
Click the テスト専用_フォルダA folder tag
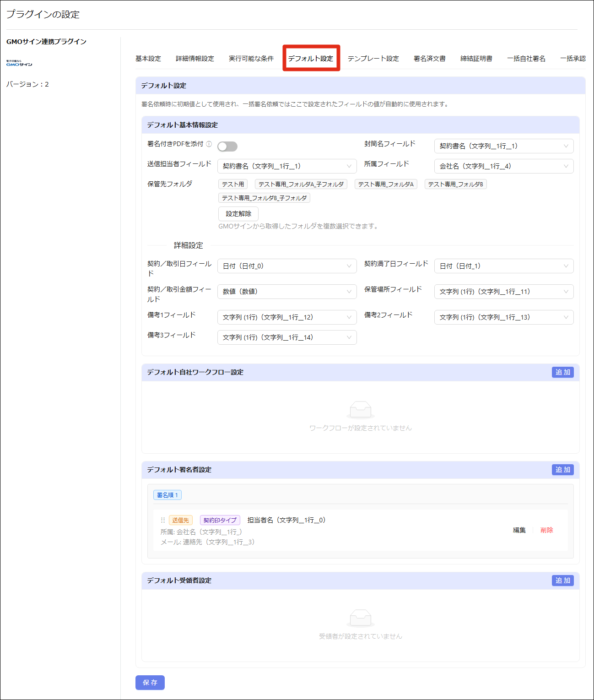pos(386,184)
